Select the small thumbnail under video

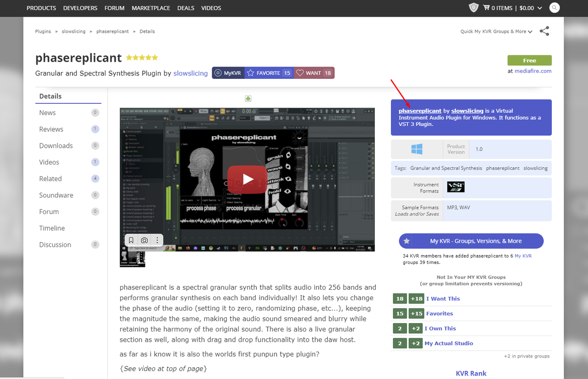pos(132,259)
